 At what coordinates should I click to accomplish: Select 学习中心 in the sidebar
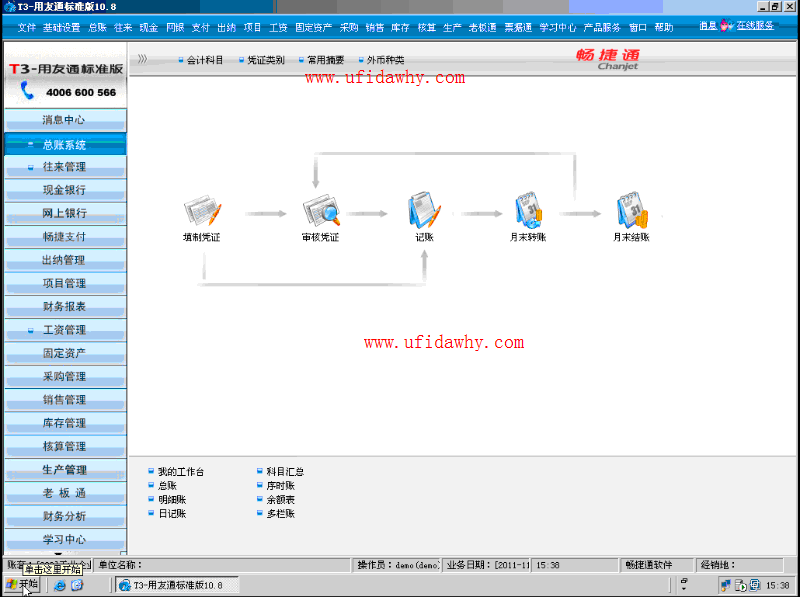65,540
